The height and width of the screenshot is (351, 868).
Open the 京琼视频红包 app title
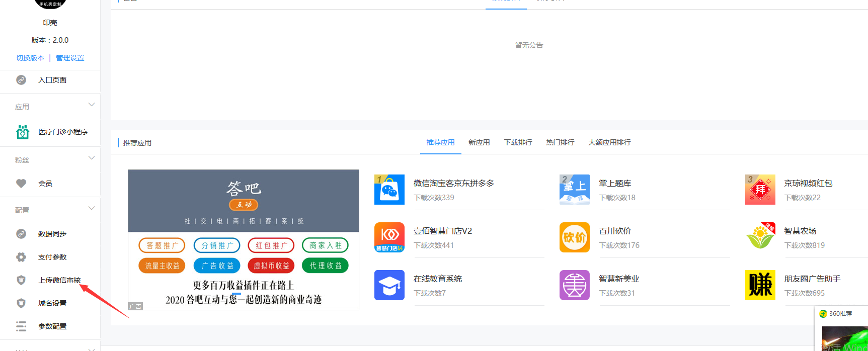pos(808,183)
